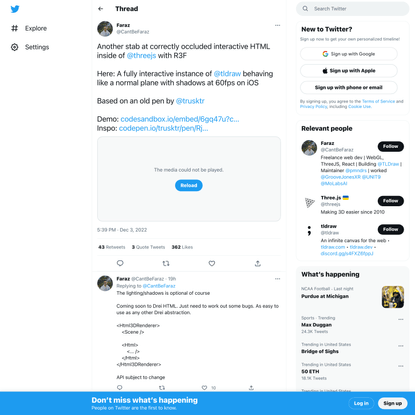The height and width of the screenshot is (415, 415).
Task: Open Purdue at Michigan thumbnail
Action: pos(393,297)
